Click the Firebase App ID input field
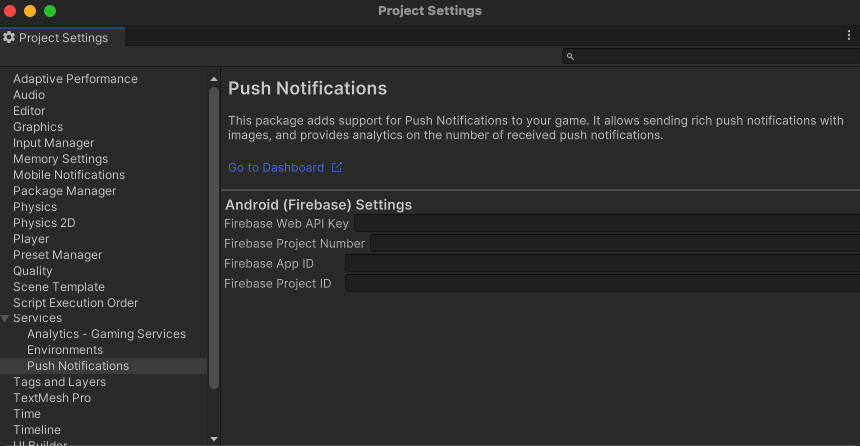The width and height of the screenshot is (860, 446). point(601,264)
